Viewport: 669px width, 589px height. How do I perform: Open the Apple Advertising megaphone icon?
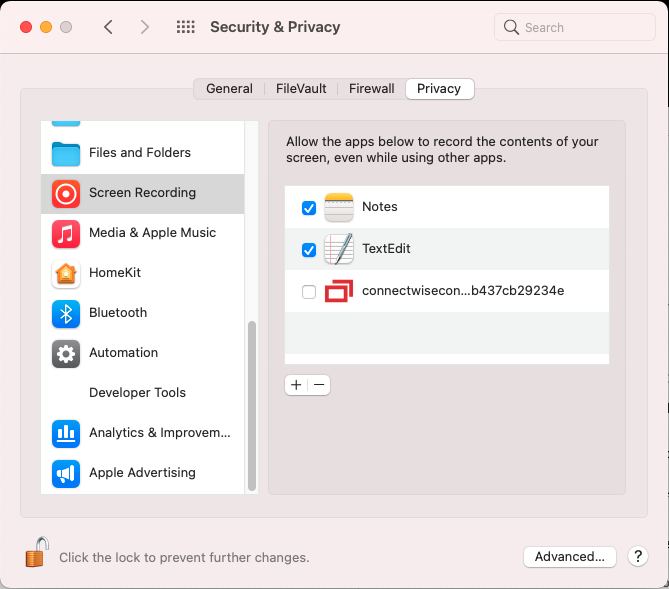(x=66, y=473)
